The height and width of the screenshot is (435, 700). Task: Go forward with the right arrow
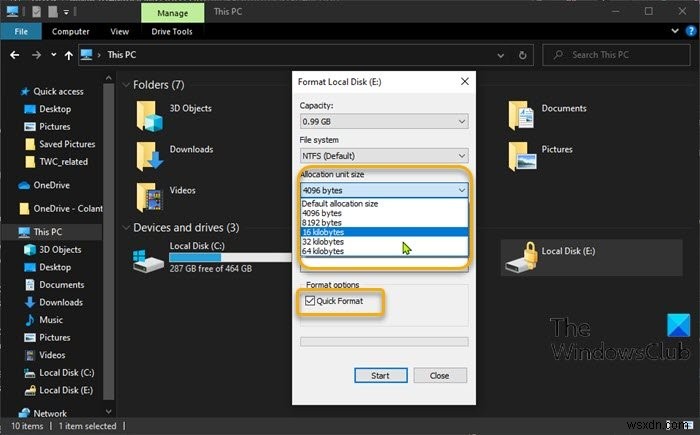coord(36,55)
